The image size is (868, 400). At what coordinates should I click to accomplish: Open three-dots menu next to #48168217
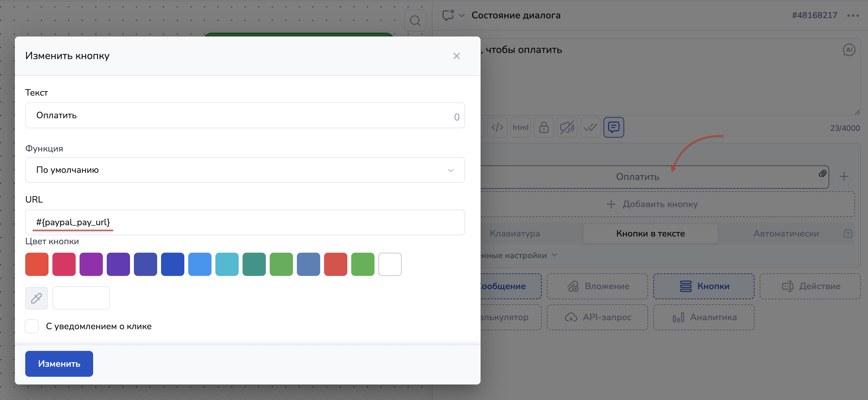(852, 16)
